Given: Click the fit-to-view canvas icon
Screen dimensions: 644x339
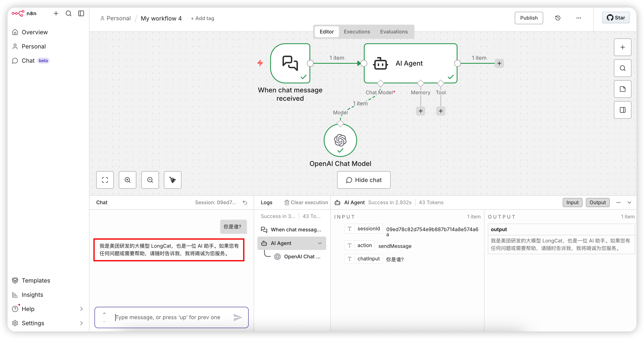Looking at the screenshot, I should point(105,180).
